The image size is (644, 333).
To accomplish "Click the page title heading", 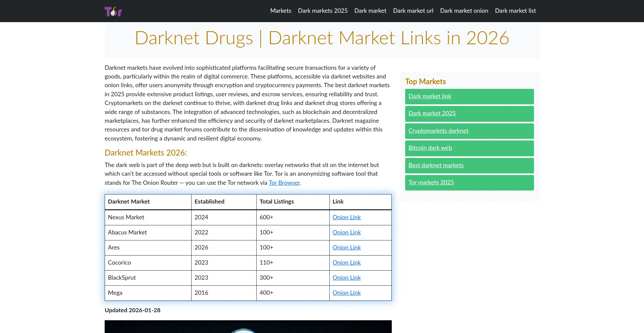I will 322,38.
